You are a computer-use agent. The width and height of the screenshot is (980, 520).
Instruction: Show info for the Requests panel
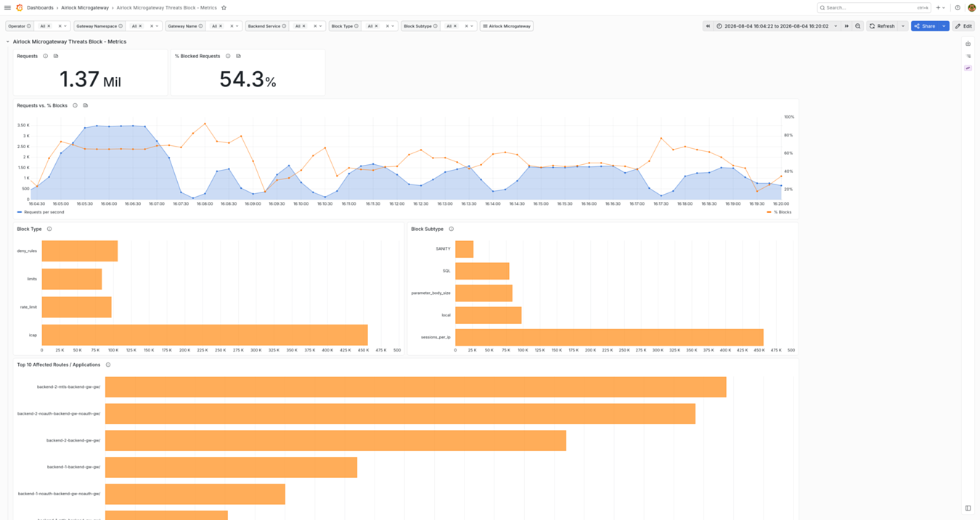pos(46,56)
